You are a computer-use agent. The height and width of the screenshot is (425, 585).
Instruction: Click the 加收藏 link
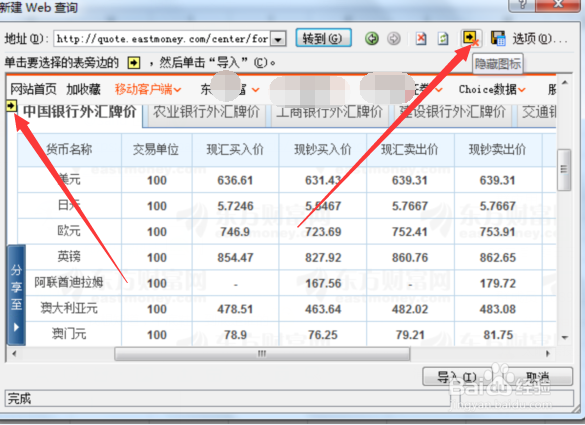[x=84, y=89]
